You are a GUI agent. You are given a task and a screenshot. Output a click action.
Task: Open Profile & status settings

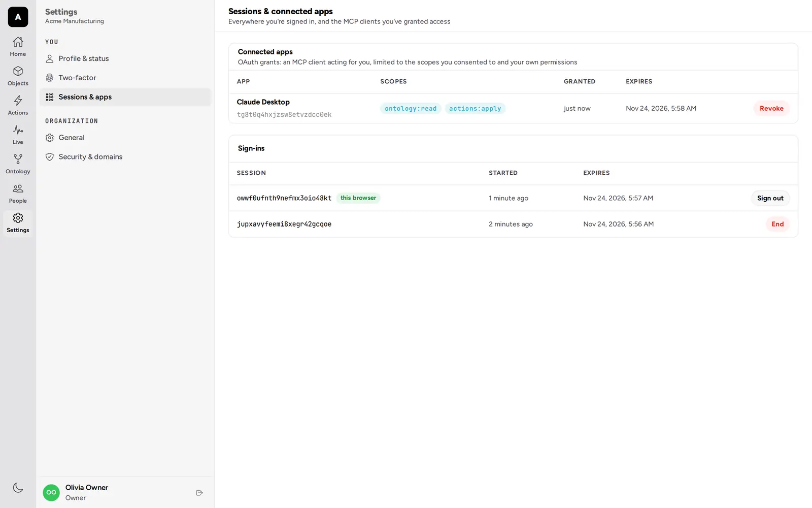point(125,59)
